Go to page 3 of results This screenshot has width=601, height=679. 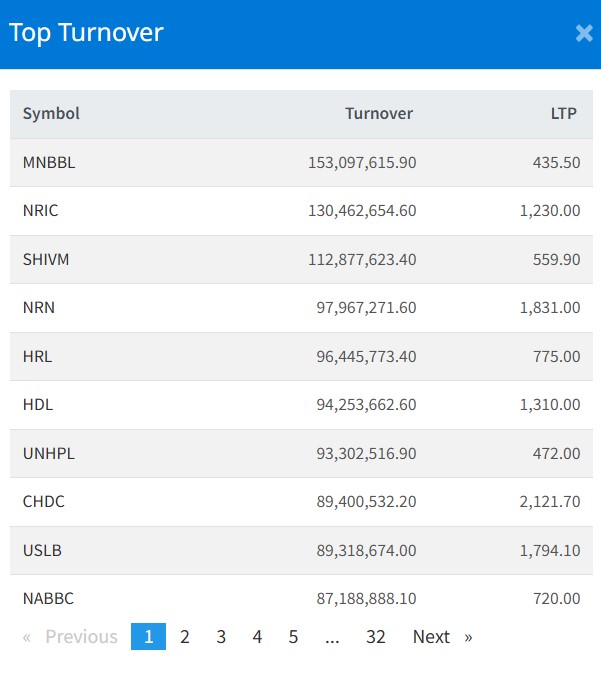(221, 637)
